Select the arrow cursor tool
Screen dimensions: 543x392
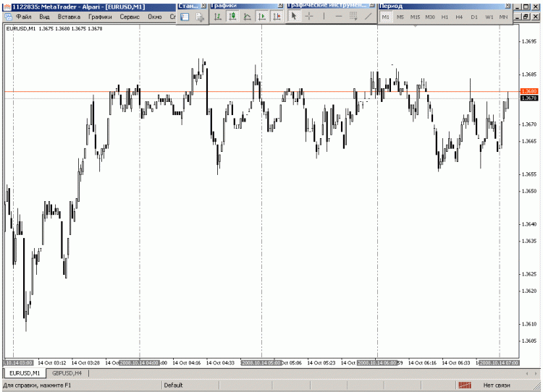(x=294, y=16)
